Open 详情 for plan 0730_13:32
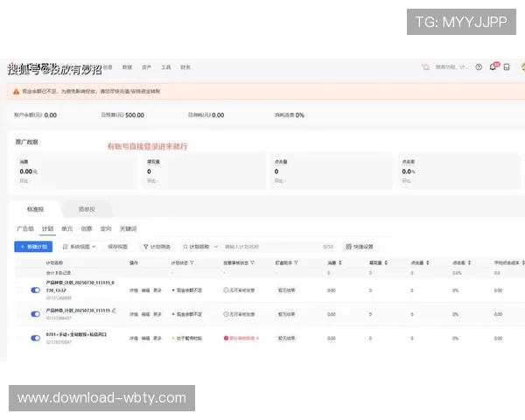 coord(134,290)
